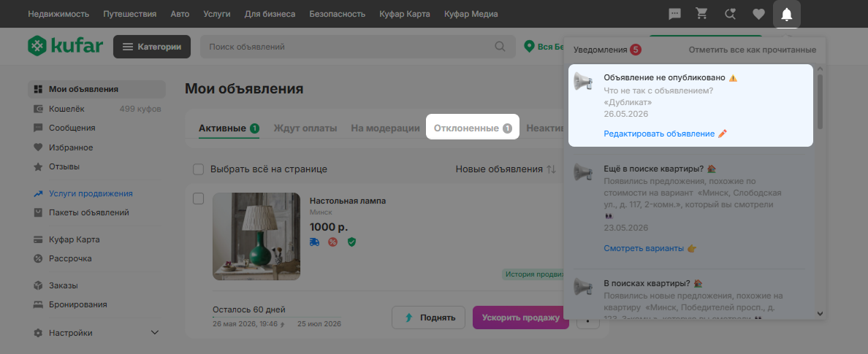Check the Настольная лампа listing checkbox
The image size is (868, 354).
click(198, 199)
